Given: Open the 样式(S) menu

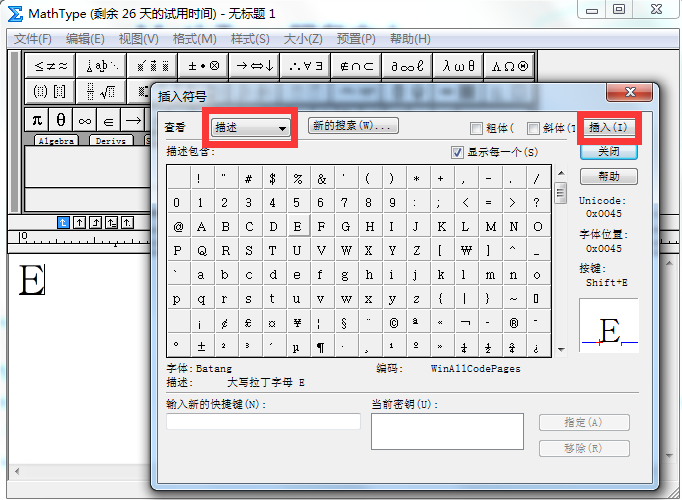Looking at the screenshot, I should pos(250,39).
